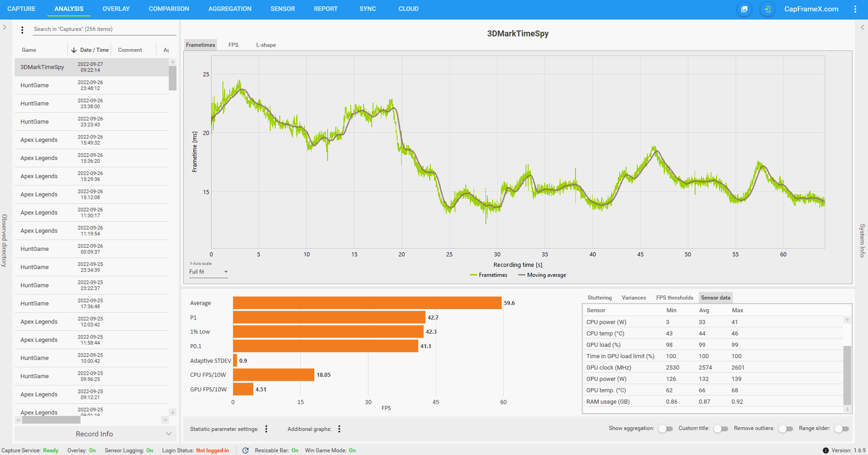
Task: Click the Search in Captures field
Action: [105, 29]
